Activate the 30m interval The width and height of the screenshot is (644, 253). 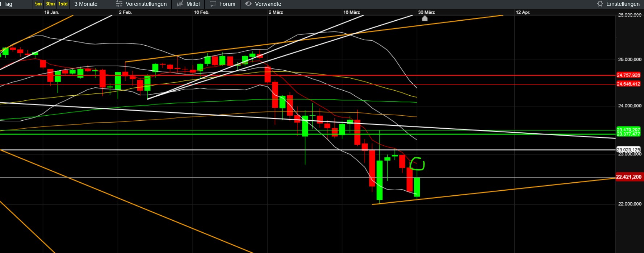(50, 4)
